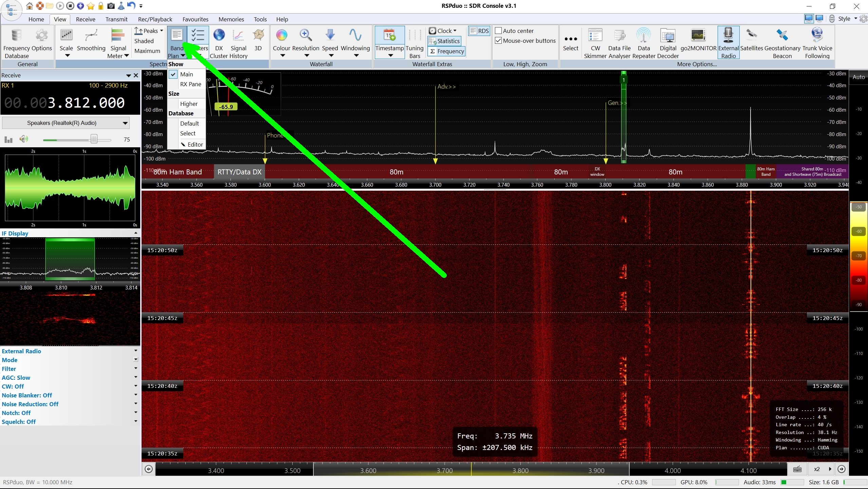868x489 pixels.
Task: Open the CW Skimmer tool
Action: [595, 35]
